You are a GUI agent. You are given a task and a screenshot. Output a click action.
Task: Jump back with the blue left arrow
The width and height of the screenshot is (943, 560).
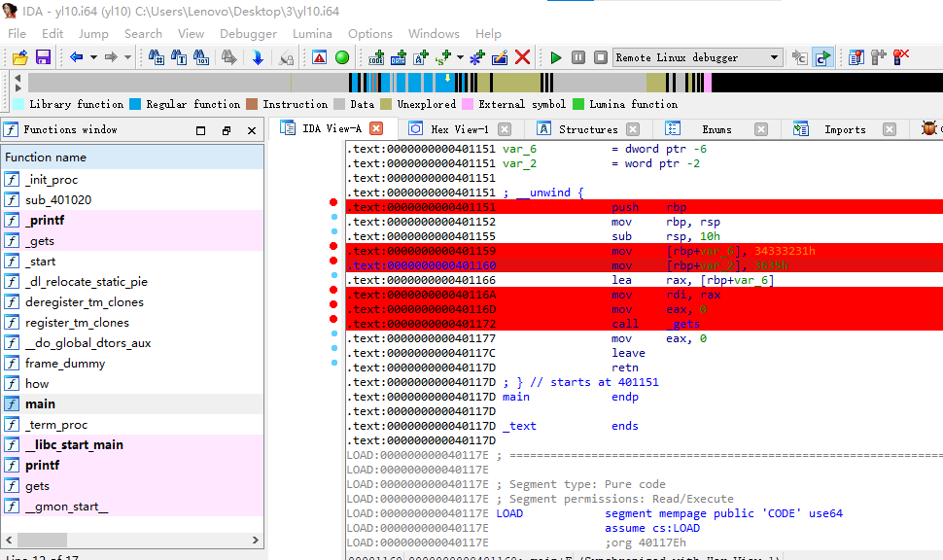(x=77, y=57)
